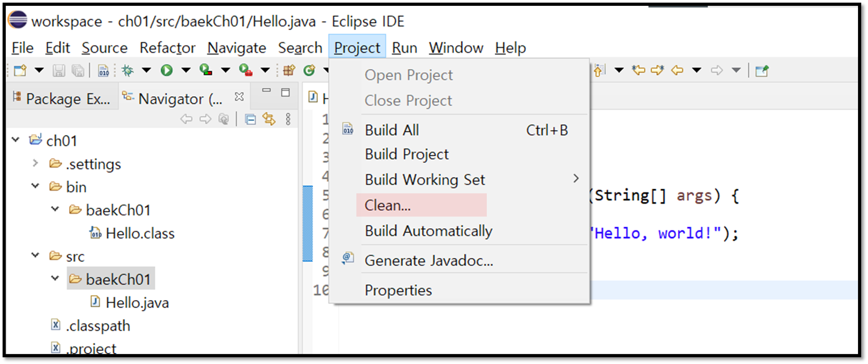Open the Source menu

click(x=105, y=48)
